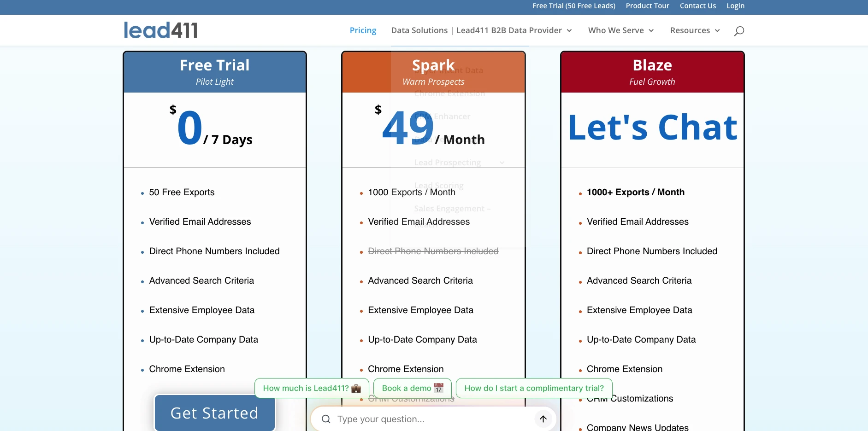Click Chrome Extension in Free Trial list

tap(187, 369)
